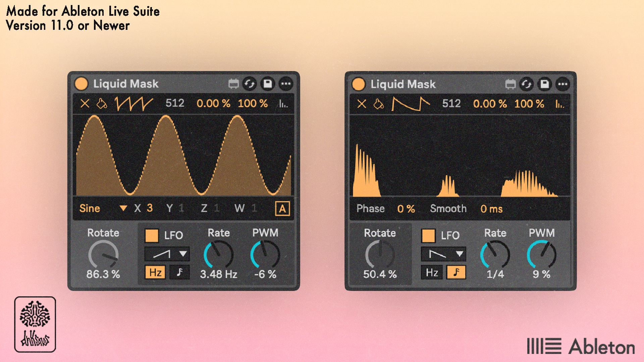Toggle the A button next to W value
Viewport: 644px width, 362px height.
[x=282, y=208]
